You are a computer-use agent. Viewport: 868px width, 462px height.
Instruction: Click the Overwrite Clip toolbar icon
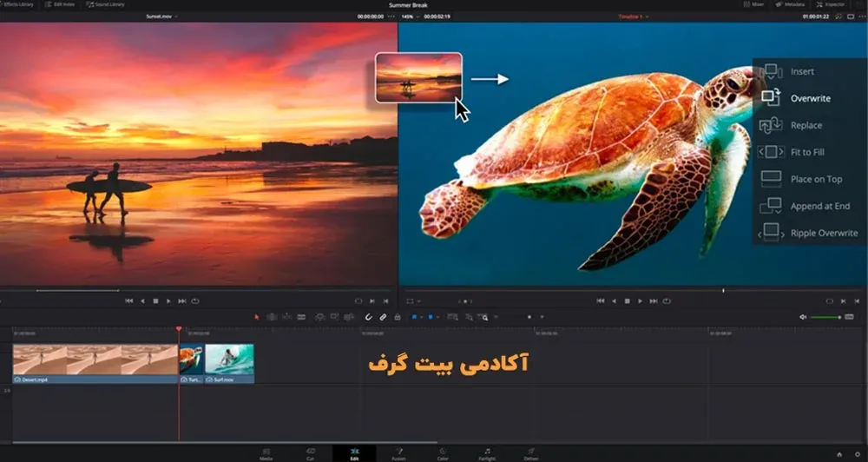[x=334, y=317]
